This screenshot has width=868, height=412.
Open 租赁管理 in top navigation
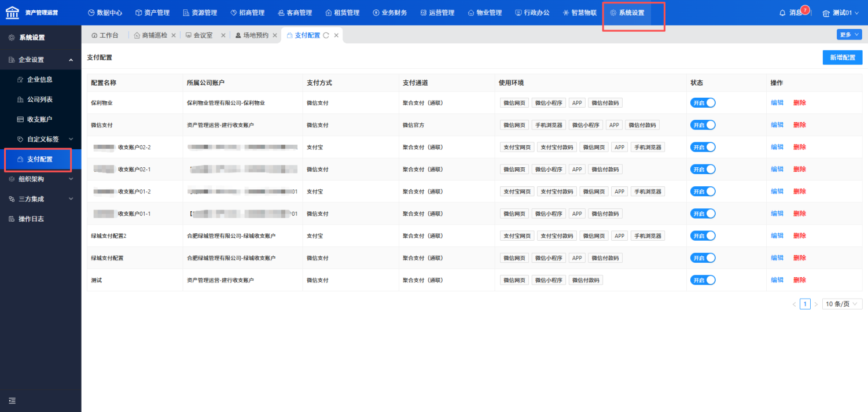(343, 13)
